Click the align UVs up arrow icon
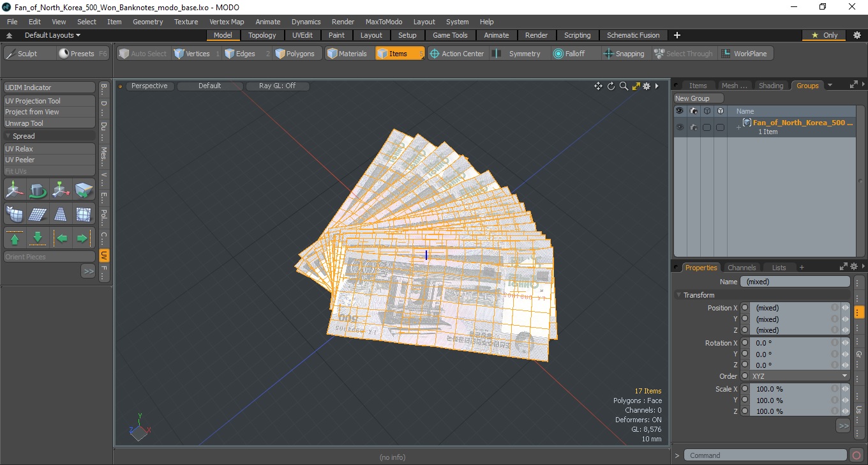The height and width of the screenshot is (465, 868). coord(15,238)
